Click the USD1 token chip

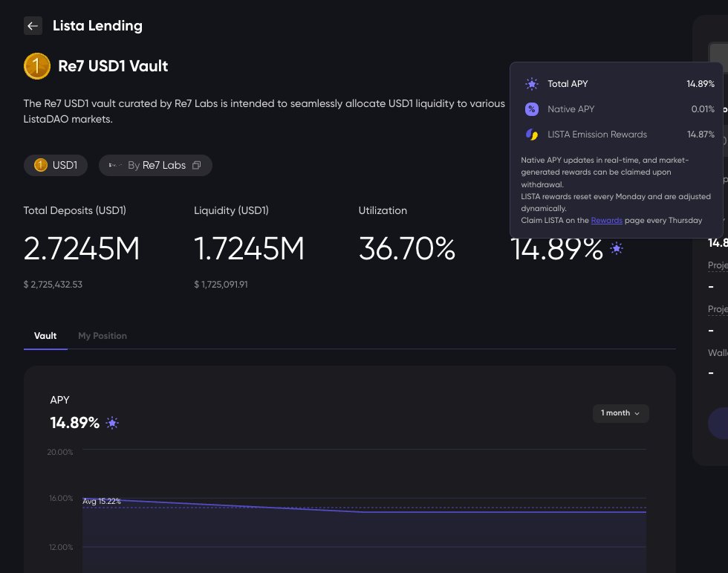click(x=56, y=165)
